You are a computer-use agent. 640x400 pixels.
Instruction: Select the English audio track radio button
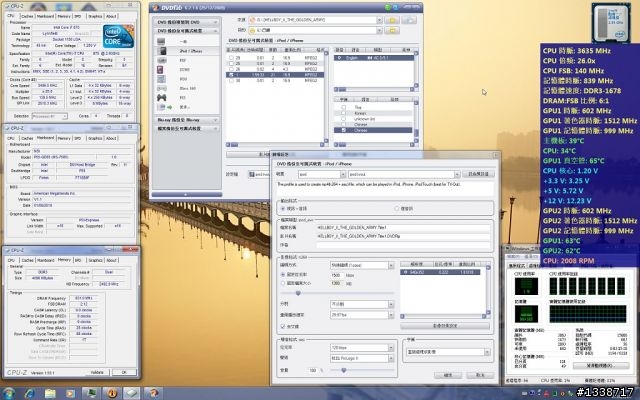click(340, 58)
